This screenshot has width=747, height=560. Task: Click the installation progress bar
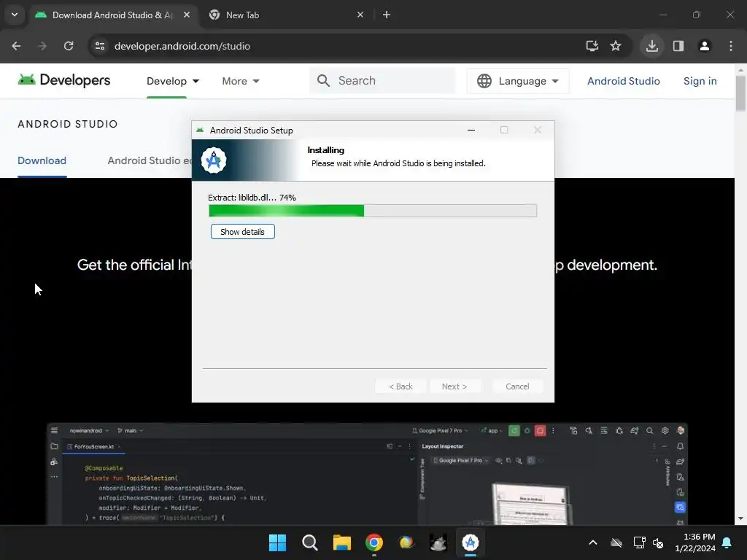(x=373, y=211)
